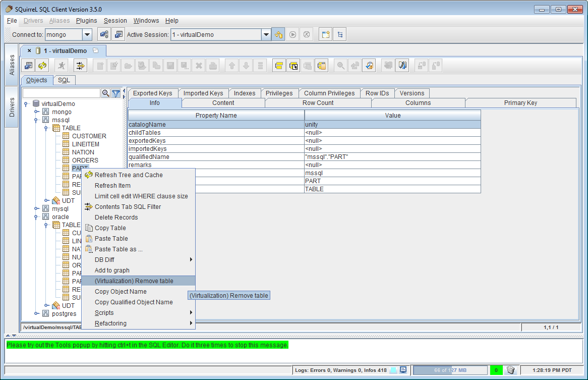Screen dimensions: 588x380
Task: Expand the postgres schema node
Action: coord(36,314)
